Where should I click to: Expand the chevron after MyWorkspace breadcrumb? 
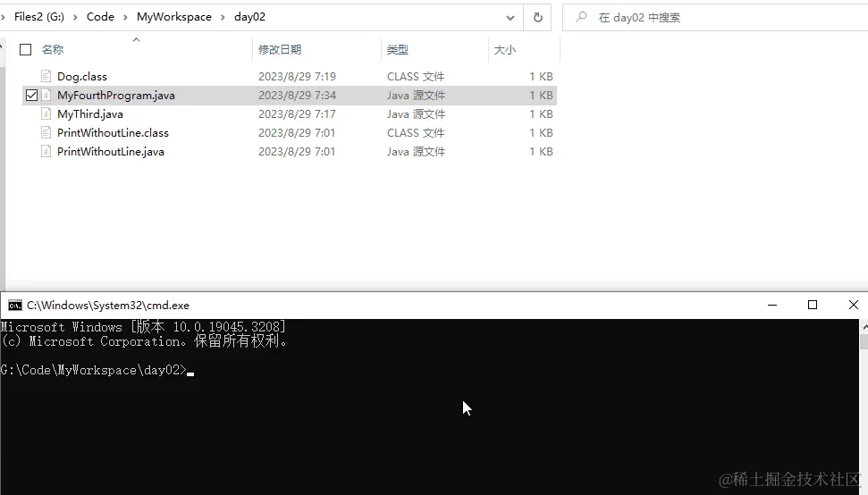coord(223,17)
